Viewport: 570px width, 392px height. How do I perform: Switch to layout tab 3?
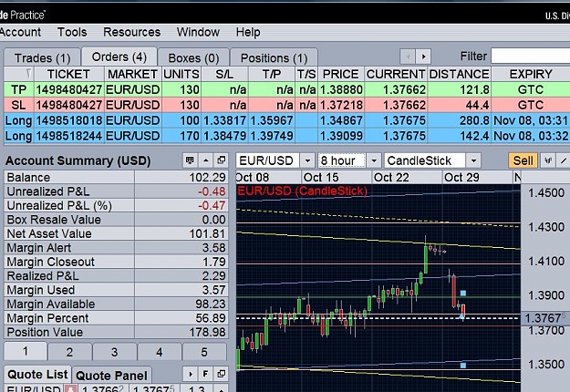(x=114, y=352)
